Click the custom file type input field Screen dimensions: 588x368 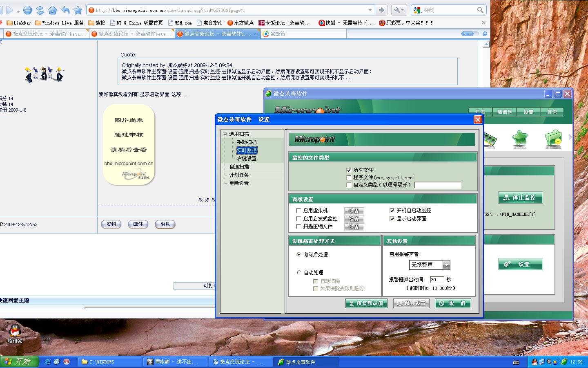pyautogui.click(x=438, y=185)
